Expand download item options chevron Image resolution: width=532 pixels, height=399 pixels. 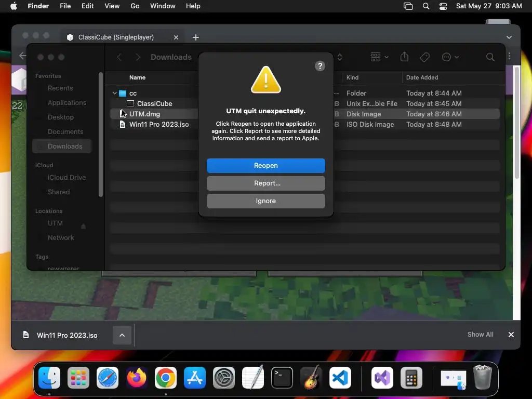coord(122,335)
